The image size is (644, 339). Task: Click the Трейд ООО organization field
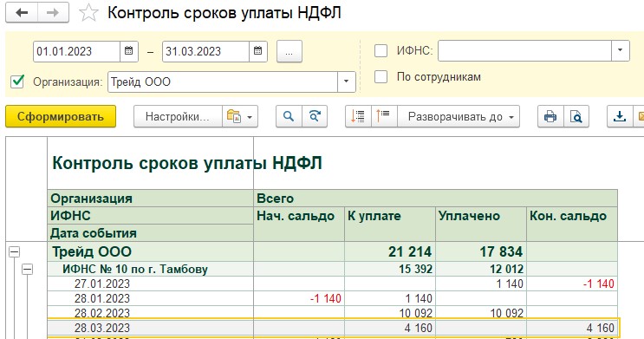tap(223, 81)
